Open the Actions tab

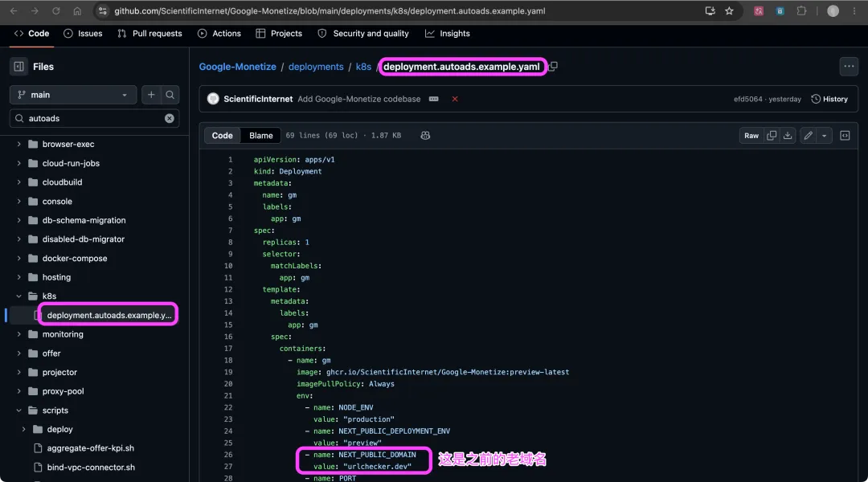pos(219,34)
